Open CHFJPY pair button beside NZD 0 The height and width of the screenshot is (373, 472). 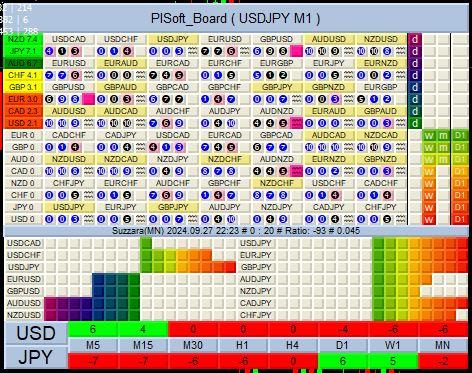[x=69, y=183]
